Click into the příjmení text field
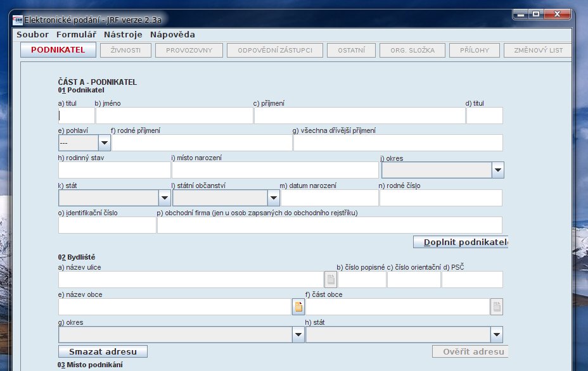This screenshot has width=588, height=371. (359, 116)
